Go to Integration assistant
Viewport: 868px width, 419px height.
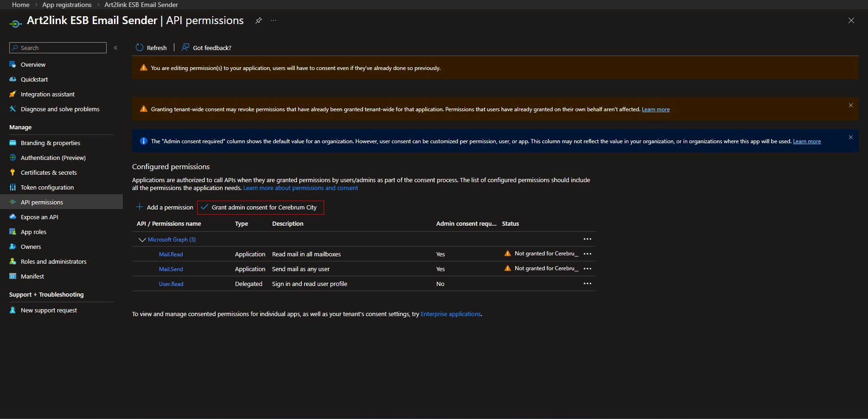click(x=48, y=94)
